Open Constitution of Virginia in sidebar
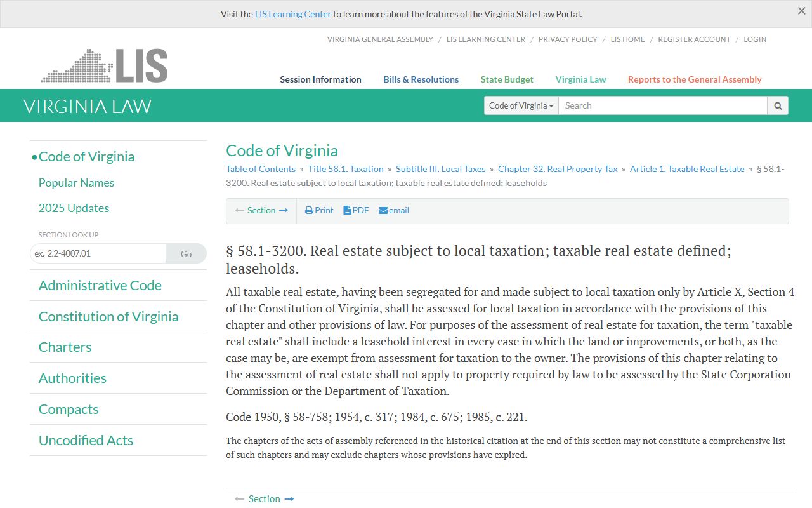 108,316
